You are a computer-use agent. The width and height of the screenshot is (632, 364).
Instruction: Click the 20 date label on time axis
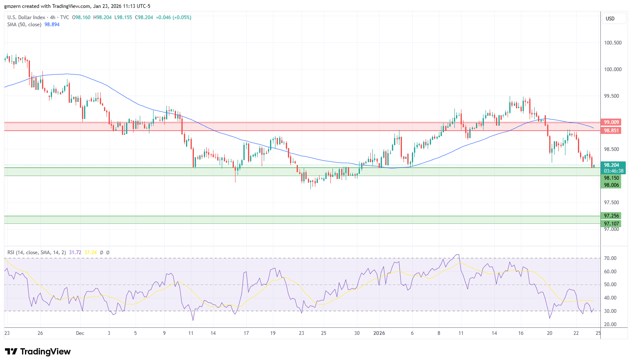pos(550,333)
